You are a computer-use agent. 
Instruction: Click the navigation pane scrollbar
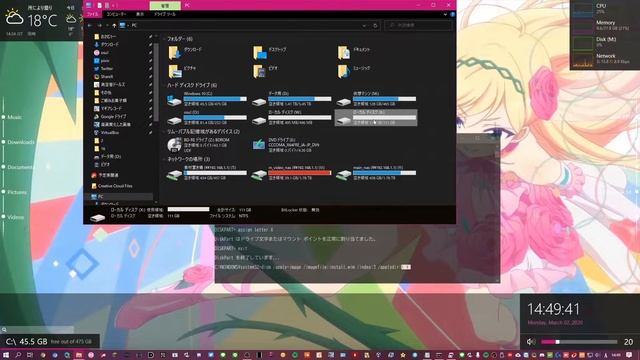coord(156,82)
